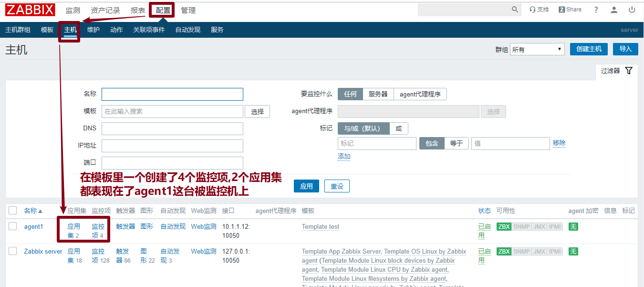The image size is (644, 287).
Task: Open the help question mark
Action: 596,10
